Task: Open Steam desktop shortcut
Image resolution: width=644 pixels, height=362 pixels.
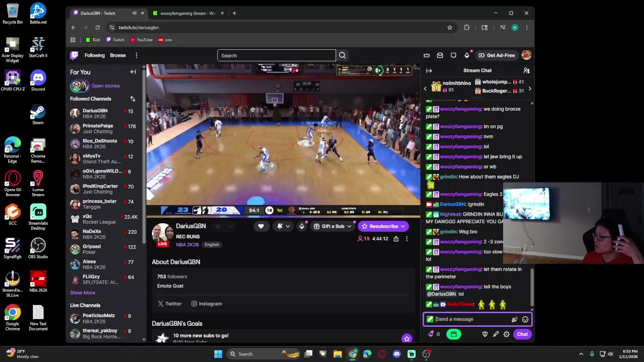Action: (x=38, y=114)
